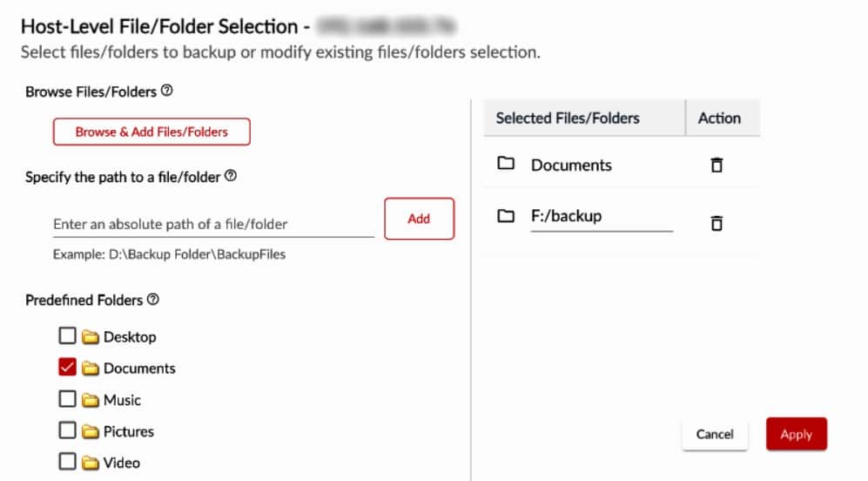Click help icon next to Browse Files/Folders

point(167,91)
